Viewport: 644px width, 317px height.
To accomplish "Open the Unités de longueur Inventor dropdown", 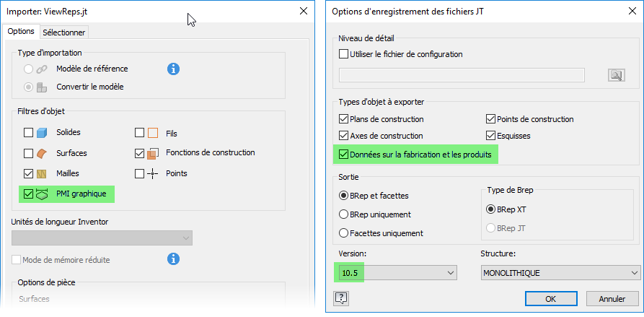I will (x=102, y=238).
